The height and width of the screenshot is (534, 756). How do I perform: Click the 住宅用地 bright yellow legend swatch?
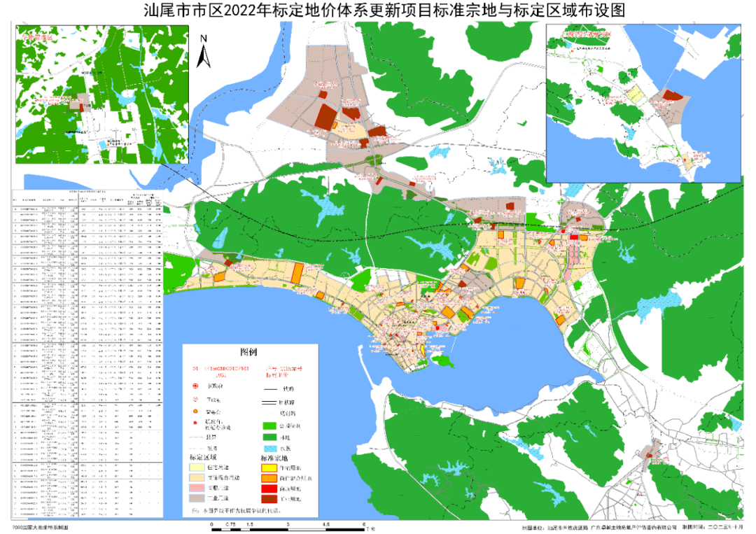click(269, 468)
